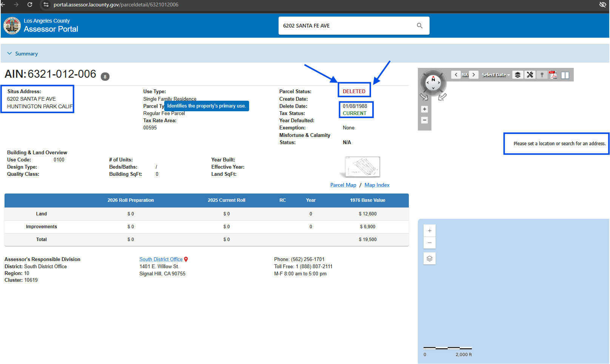Viewport: 610px width, 364px height.
Task: Zoom in on the lower map
Action: 430,230
